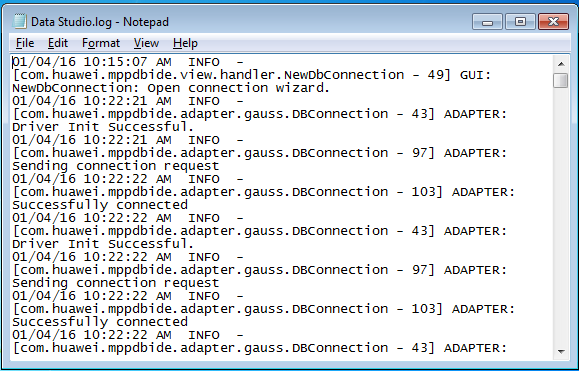Viewport: 579px width, 371px height.
Task: Open the Edit menu
Action: (x=58, y=43)
